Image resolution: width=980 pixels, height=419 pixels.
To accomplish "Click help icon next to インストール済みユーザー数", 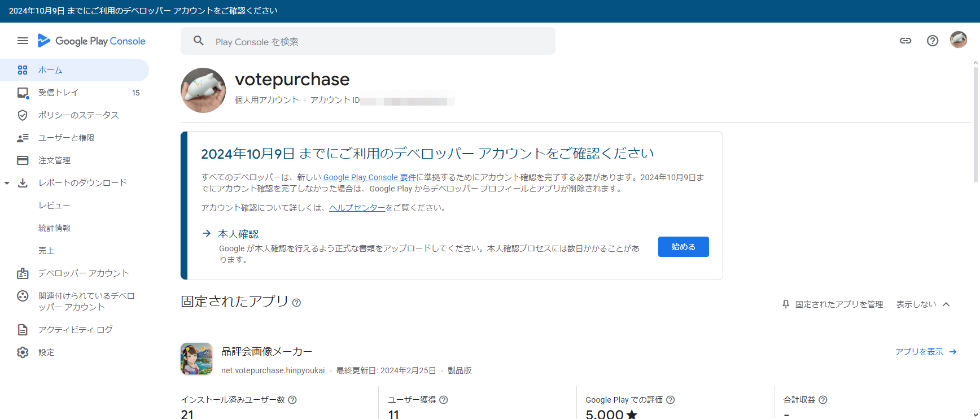I will pyautogui.click(x=292, y=400).
